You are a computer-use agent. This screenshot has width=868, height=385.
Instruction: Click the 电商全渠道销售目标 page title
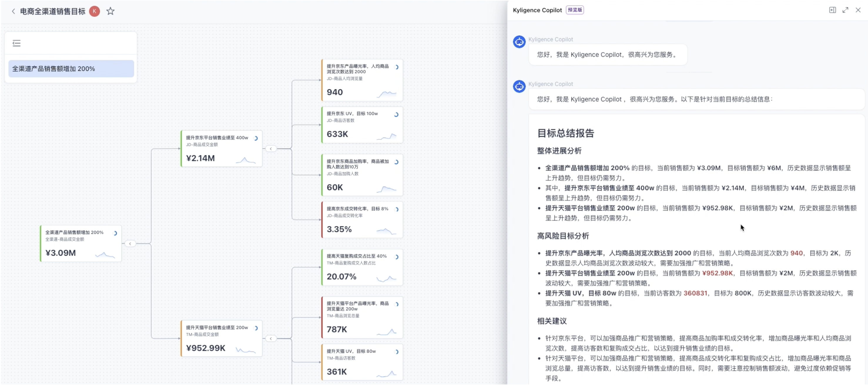53,11
